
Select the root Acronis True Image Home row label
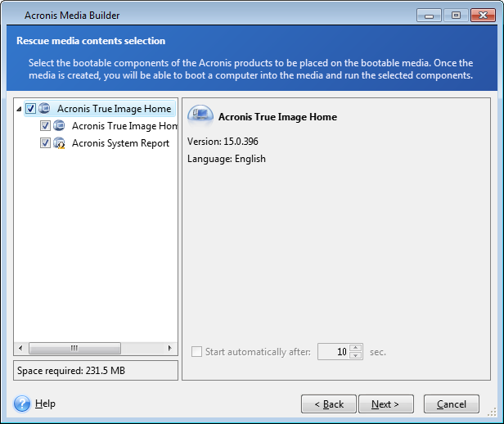[114, 109]
